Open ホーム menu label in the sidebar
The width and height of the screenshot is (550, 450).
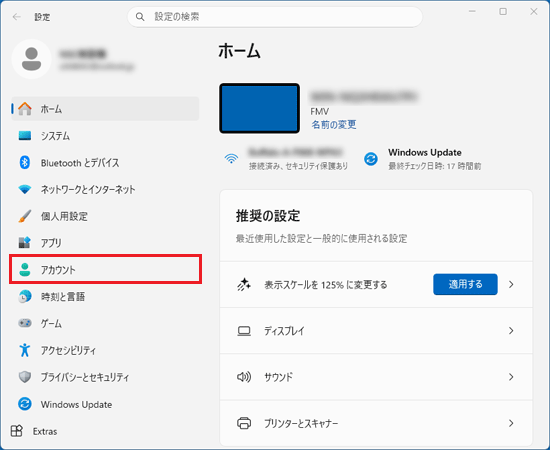(51, 109)
